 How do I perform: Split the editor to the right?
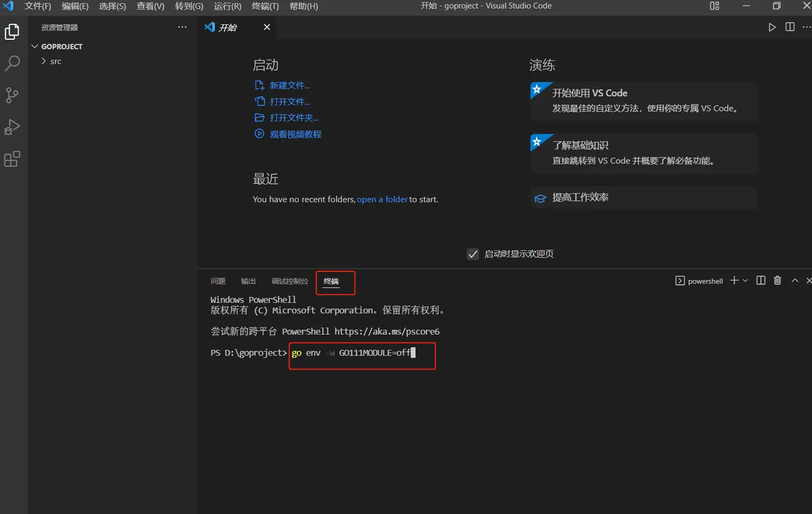pos(790,27)
